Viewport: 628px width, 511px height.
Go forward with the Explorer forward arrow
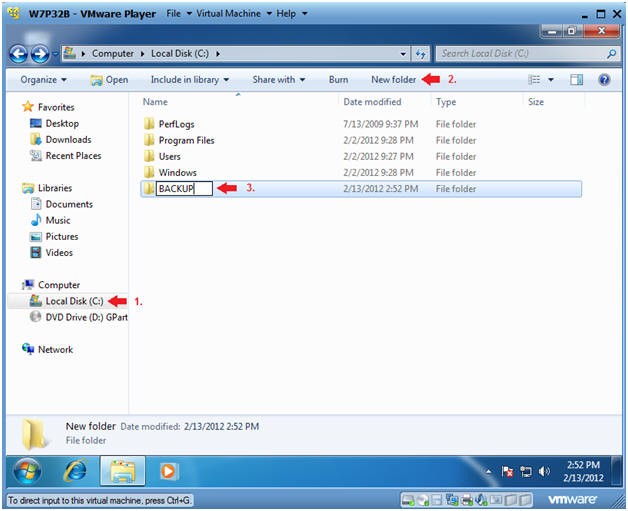coord(40,54)
